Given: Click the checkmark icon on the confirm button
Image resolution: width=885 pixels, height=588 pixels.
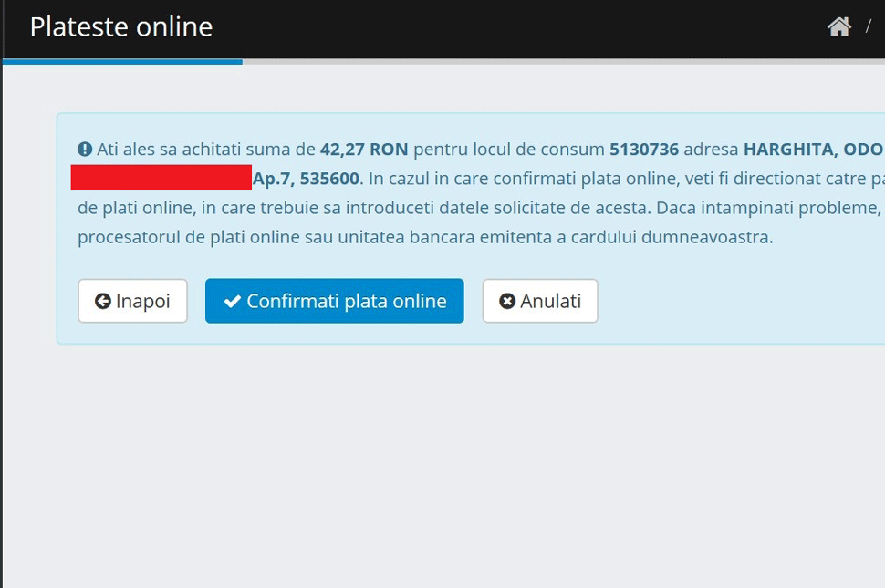Looking at the screenshot, I should [x=233, y=302].
